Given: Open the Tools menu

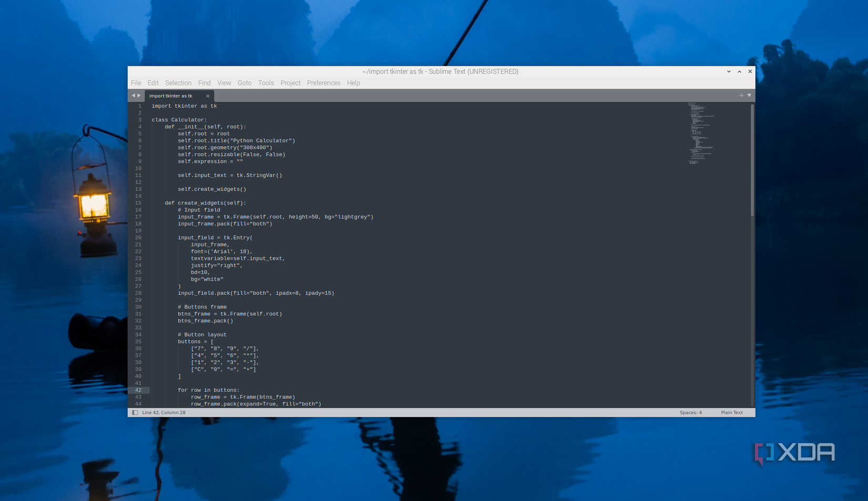Looking at the screenshot, I should tap(266, 83).
